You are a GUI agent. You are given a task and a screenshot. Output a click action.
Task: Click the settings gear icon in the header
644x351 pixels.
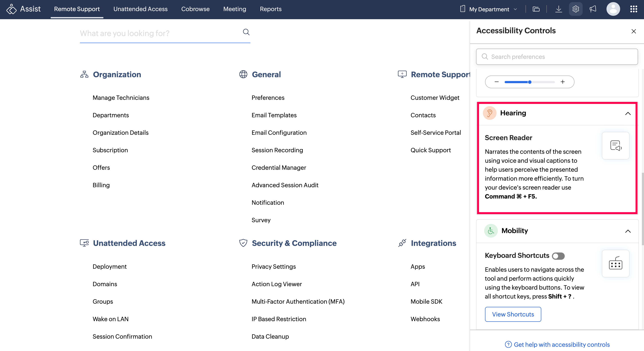tap(576, 9)
